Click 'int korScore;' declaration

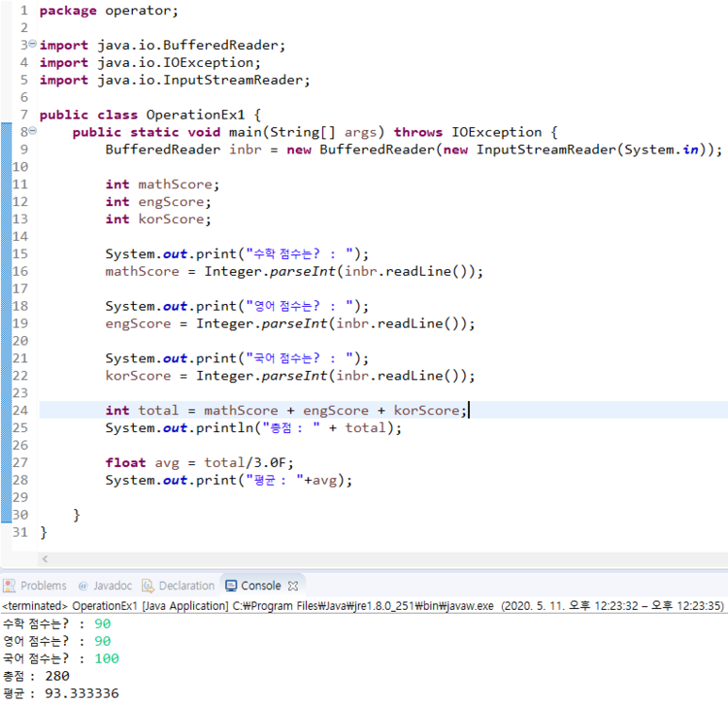point(158,219)
